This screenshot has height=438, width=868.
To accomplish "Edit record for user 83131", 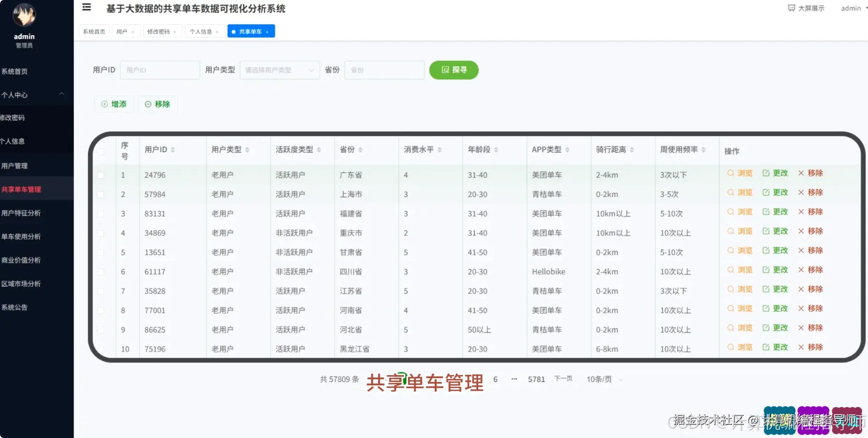I will tap(775, 212).
